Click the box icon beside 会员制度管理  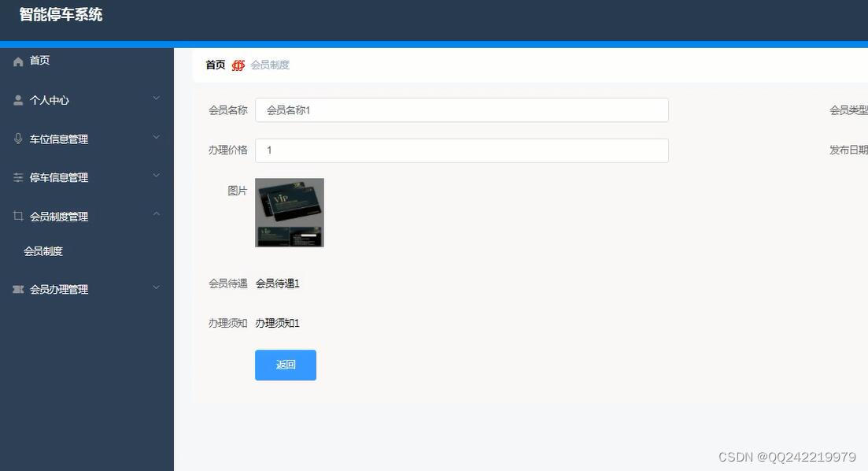pyautogui.click(x=17, y=215)
